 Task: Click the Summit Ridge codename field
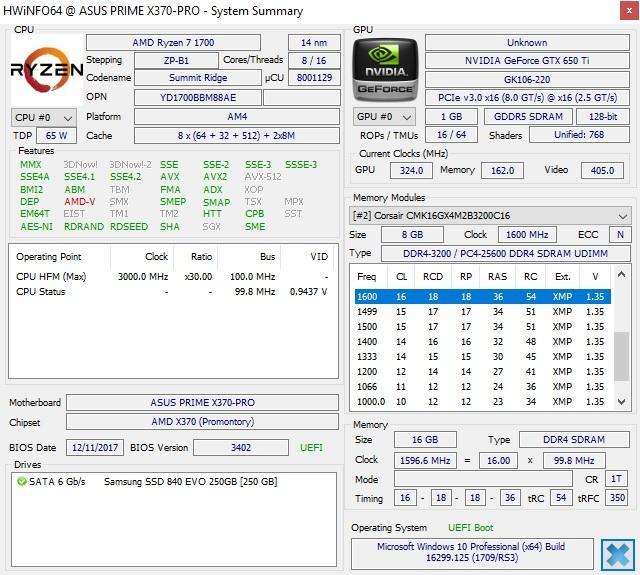(x=198, y=78)
